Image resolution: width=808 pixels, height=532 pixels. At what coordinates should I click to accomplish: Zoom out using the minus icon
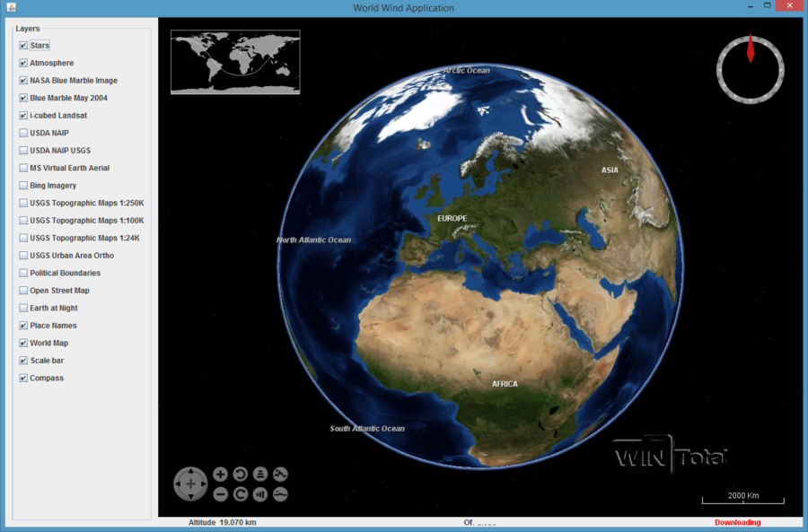click(220, 493)
